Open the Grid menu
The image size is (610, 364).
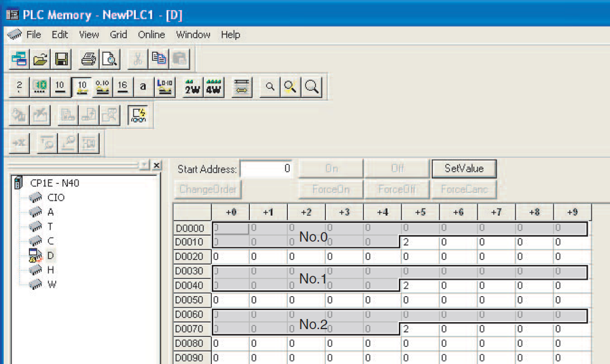pos(119,35)
